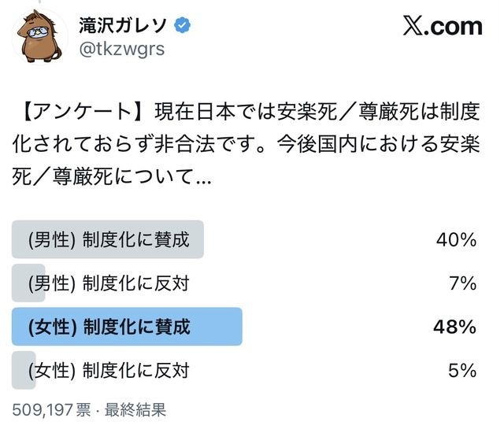504x433 pixels.
Task: Click the 40% result percentage
Action: pos(456,239)
